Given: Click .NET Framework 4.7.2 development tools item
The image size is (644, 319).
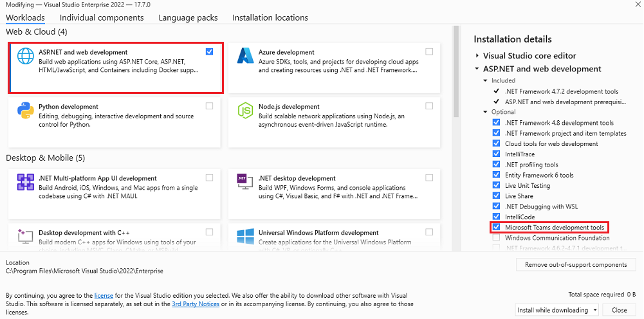Looking at the screenshot, I should pyautogui.click(x=562, y=91).
